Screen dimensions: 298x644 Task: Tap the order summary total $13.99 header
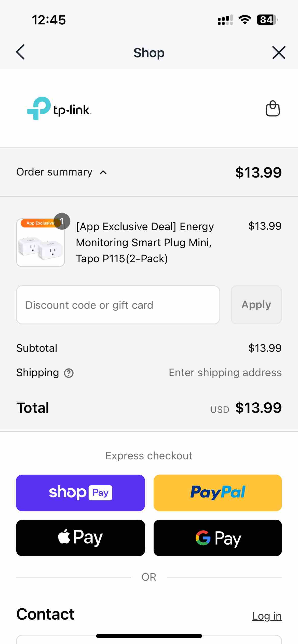(259, 172)
